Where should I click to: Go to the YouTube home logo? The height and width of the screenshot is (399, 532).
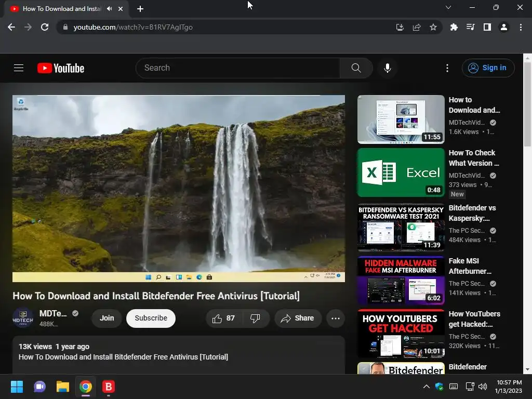(61, 68)
